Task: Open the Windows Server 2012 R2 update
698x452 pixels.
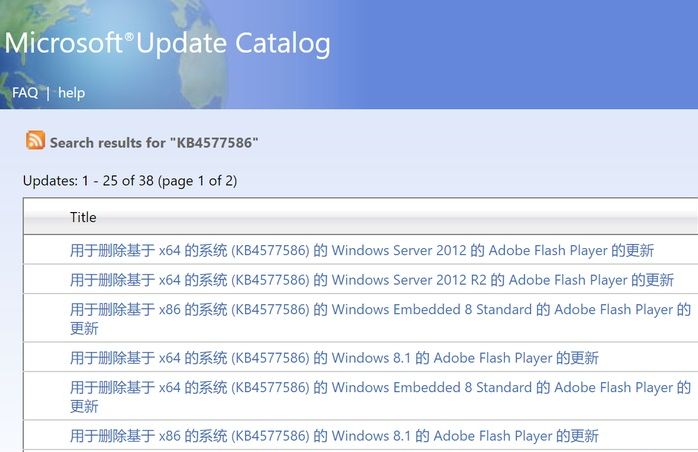Action: tap(371, 280)
